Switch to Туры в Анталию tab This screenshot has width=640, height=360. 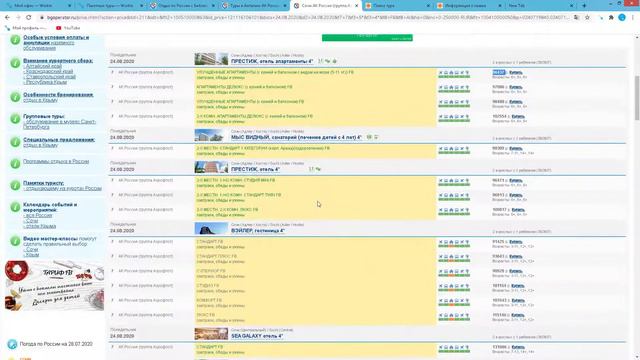click(x=254, y=6)
